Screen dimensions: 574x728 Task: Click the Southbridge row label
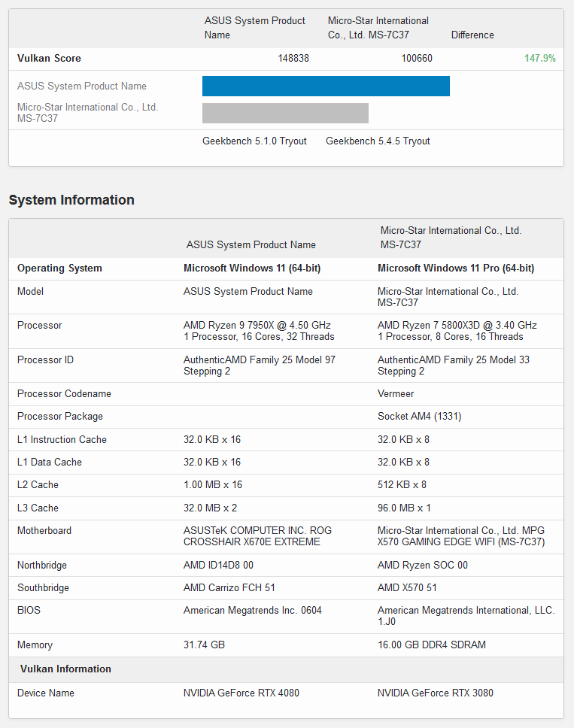(43, 588)
